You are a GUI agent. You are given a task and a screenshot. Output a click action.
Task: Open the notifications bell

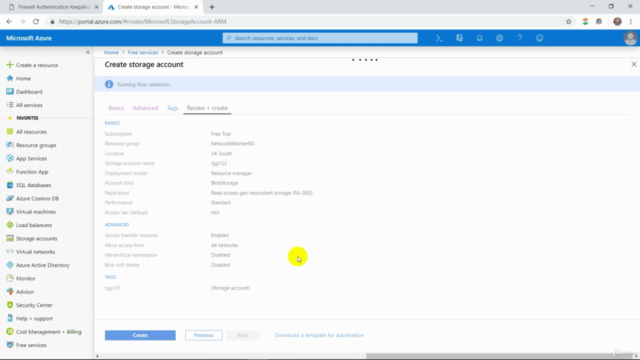point(480,38)
